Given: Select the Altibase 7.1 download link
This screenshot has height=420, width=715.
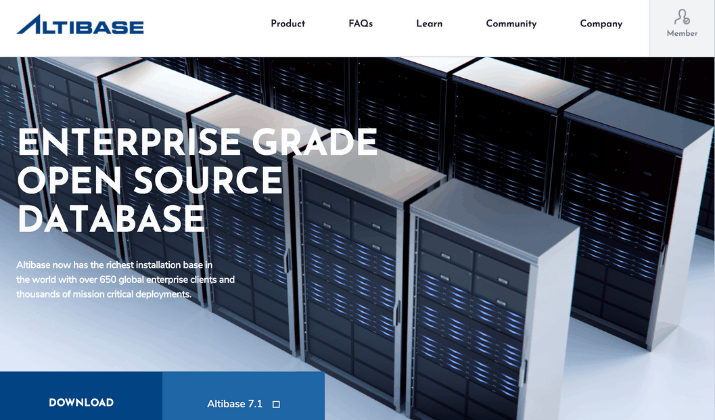Looking at the screenshot, I should coord(244,396).
